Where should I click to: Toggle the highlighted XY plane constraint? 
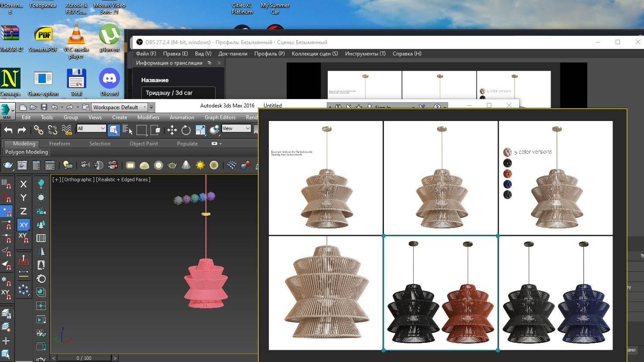24,225
